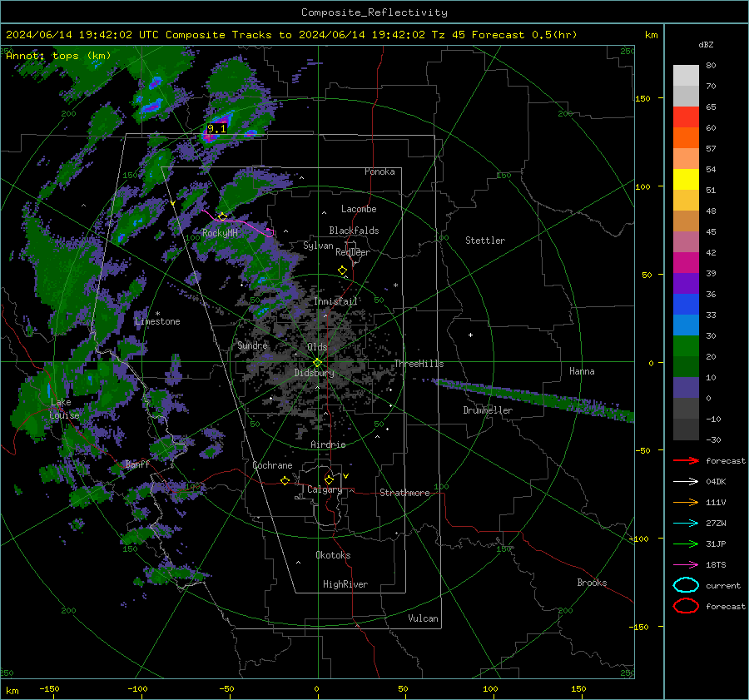This screenshot has width=749, height=700.
Task: Click the Stettler city label
Action: tap(485, 241)
